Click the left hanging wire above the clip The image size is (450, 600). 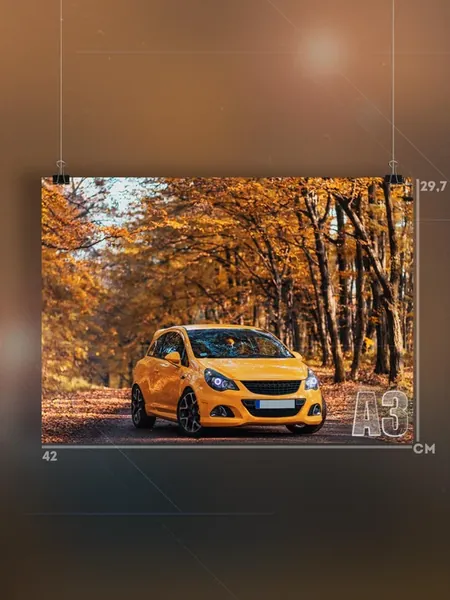coord(61,80)
